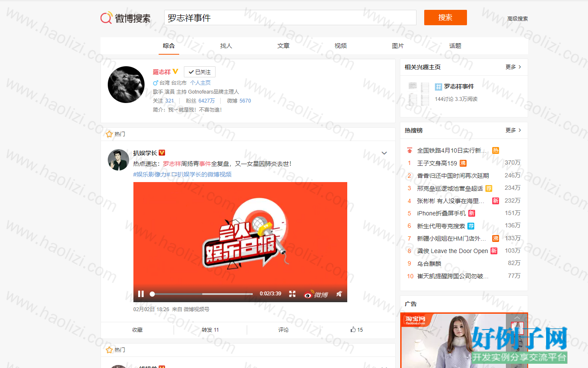Open hot search 王子文身高159

437,163
